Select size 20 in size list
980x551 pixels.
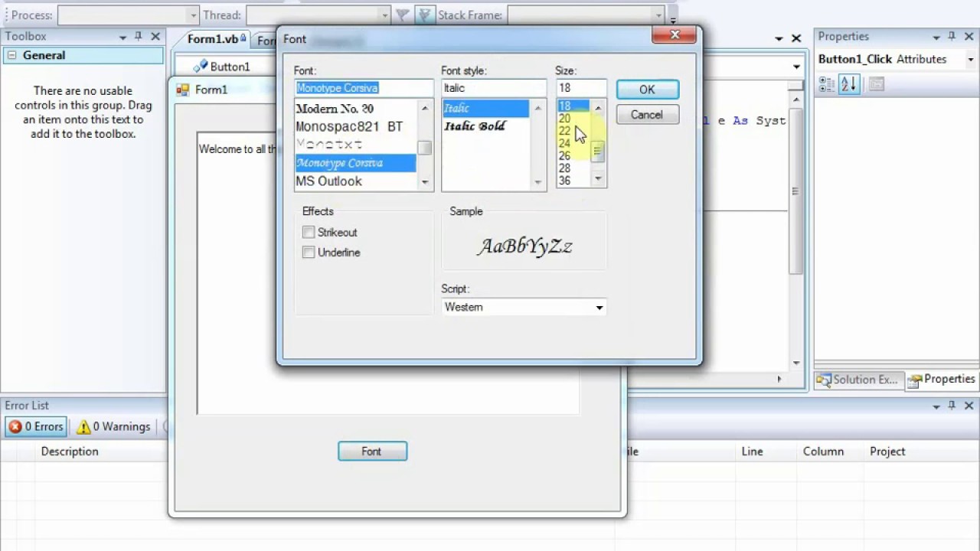point(573,119)
